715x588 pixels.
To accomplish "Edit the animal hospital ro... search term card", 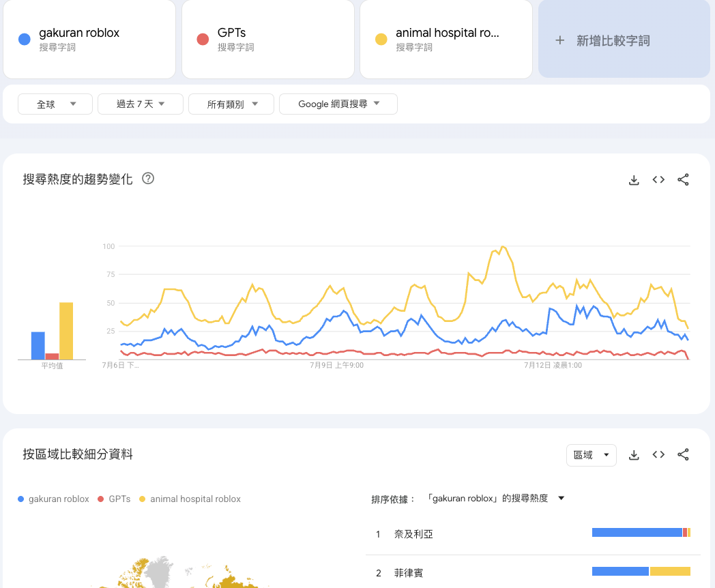I will point(446,39).
